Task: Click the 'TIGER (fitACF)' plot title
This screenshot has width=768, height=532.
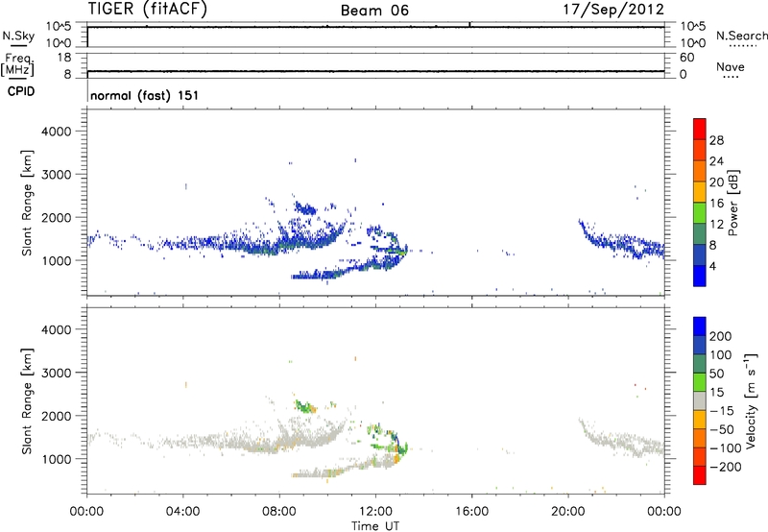Action: point(148,9)
